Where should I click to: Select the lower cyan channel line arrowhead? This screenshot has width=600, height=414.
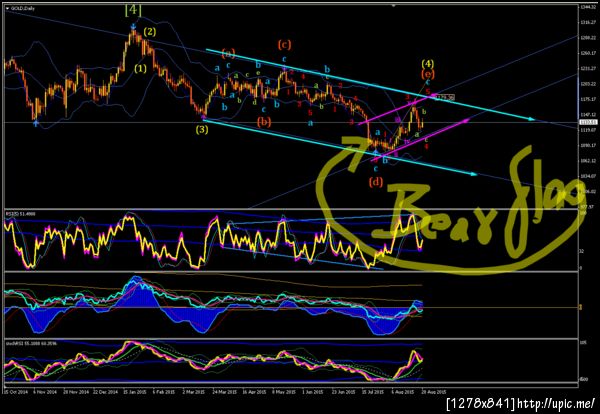click(x=474, y=174)
